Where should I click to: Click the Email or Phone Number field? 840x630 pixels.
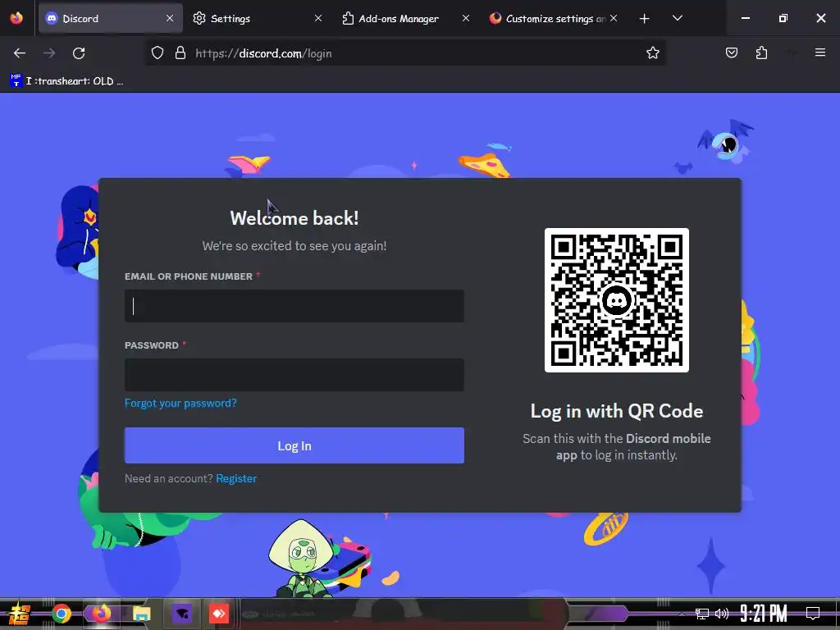click(x=294, y=306)
